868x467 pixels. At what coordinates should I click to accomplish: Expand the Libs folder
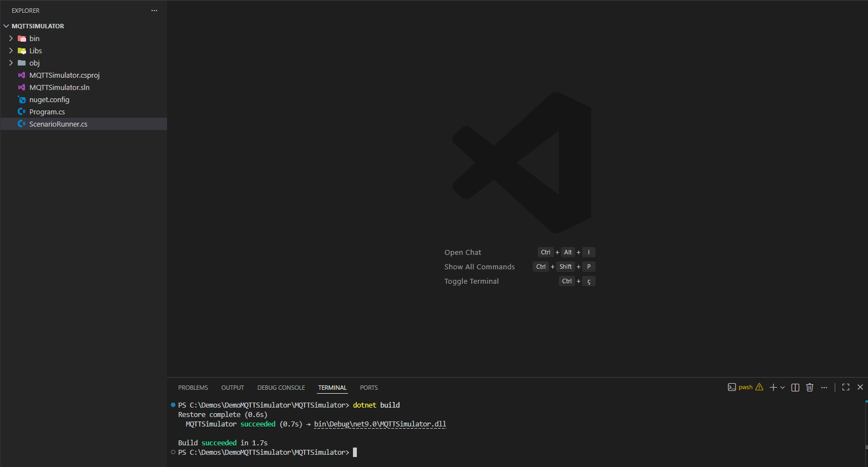click(11, 51)
